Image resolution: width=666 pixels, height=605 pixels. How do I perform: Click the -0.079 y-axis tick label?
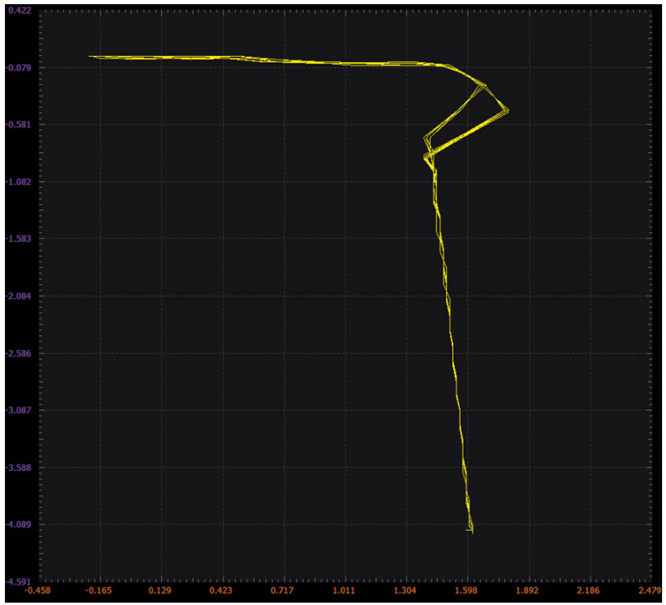point(17,68)
